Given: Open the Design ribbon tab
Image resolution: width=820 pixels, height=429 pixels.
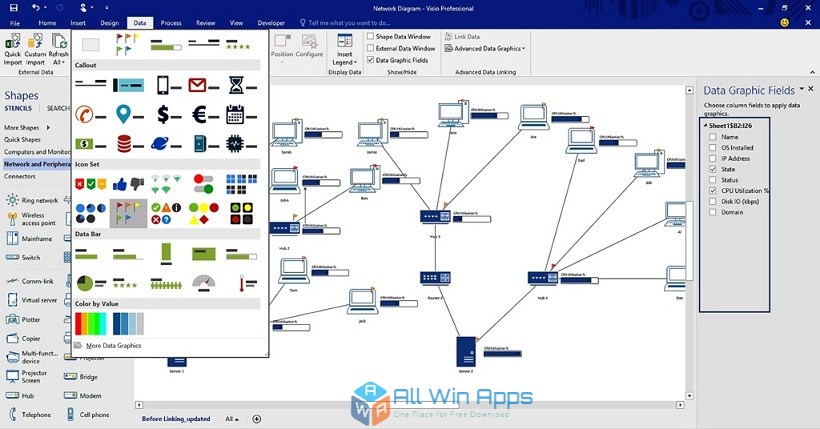Looking at the screenshot, I should click(109, 23).
